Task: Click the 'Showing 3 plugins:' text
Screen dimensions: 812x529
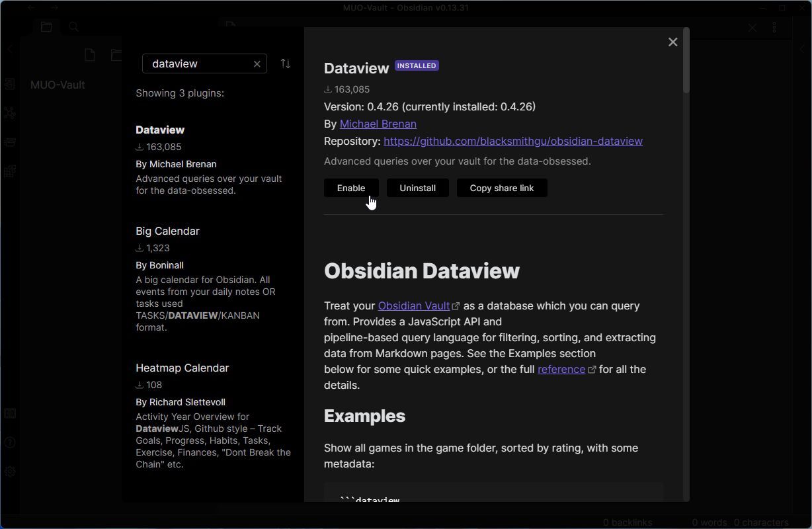Action: [180, 93]
